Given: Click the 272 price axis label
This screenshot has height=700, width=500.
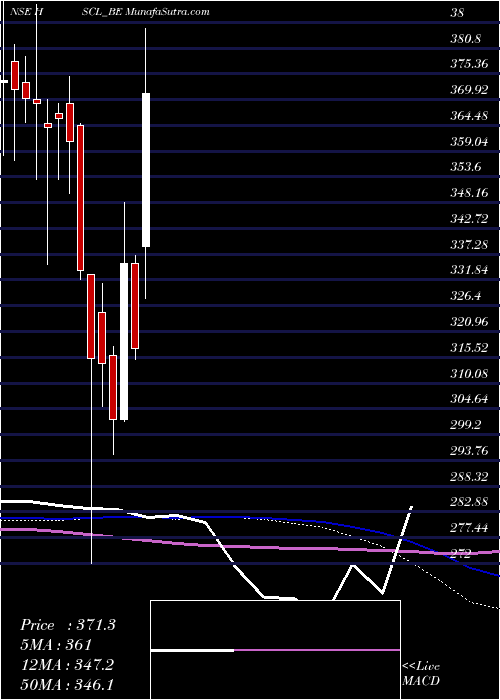Looking at the screenshot, I should (461, 554).
